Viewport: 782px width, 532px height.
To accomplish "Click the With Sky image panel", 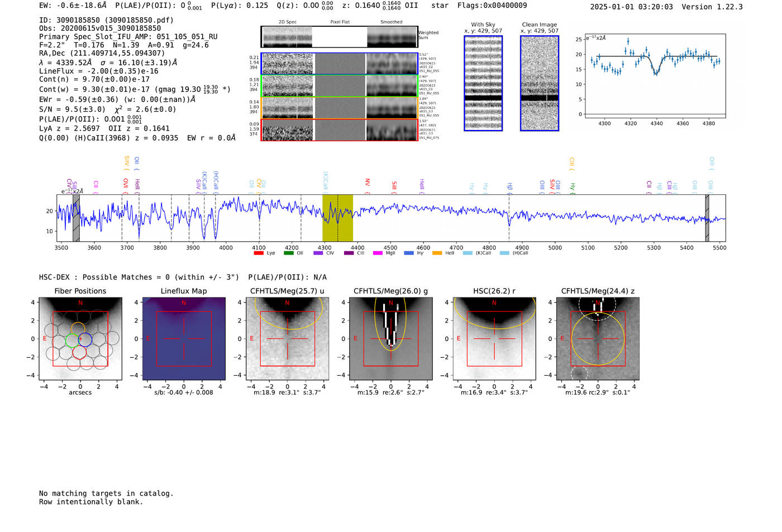I will (x=483, y=83).
